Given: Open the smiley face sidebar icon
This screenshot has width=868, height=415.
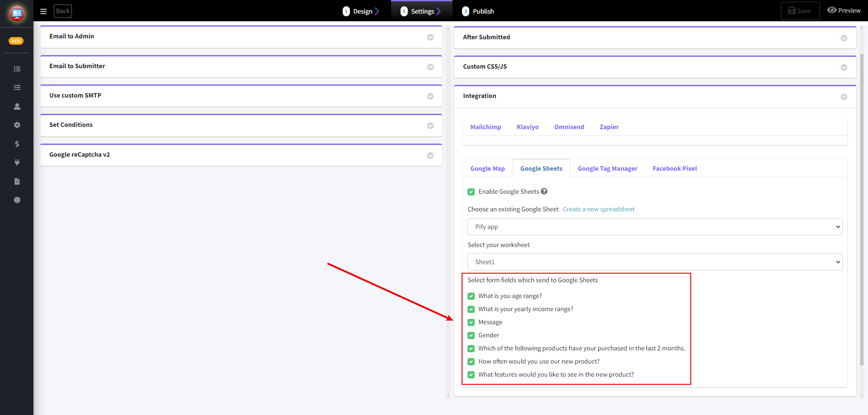Looking at the screenshot, I should tap(17, 200).
